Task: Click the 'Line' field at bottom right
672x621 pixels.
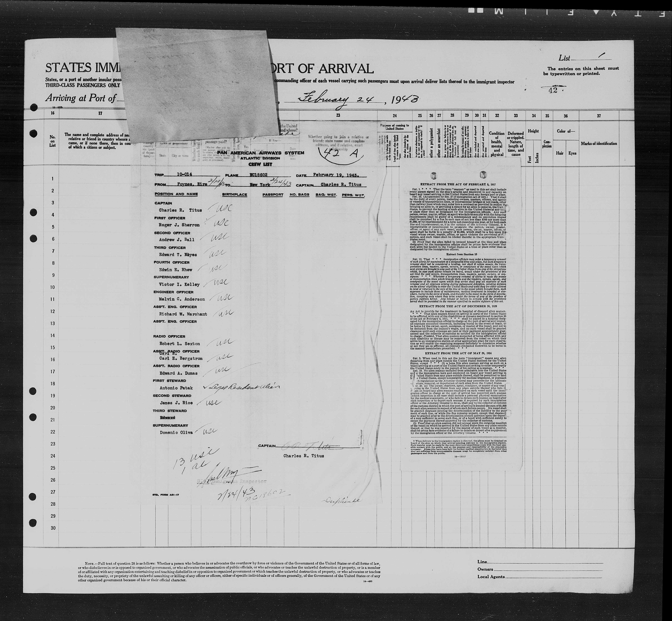Action: pos(540,562)
